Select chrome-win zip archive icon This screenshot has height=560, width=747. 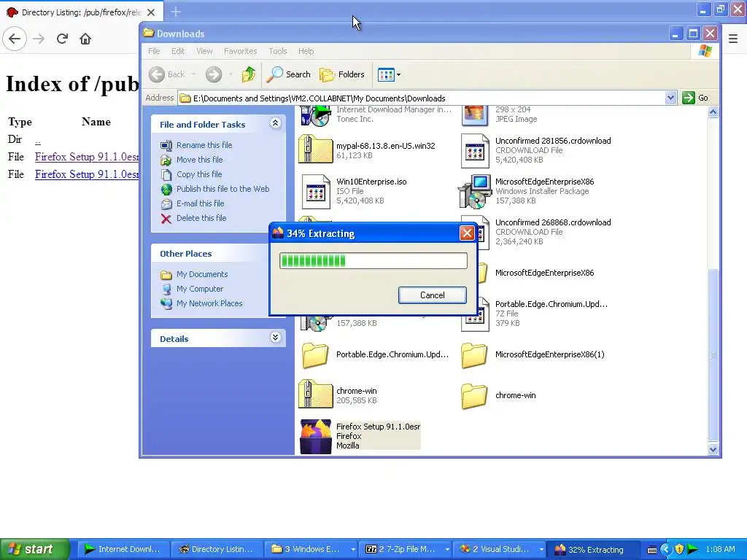[315, 394]
